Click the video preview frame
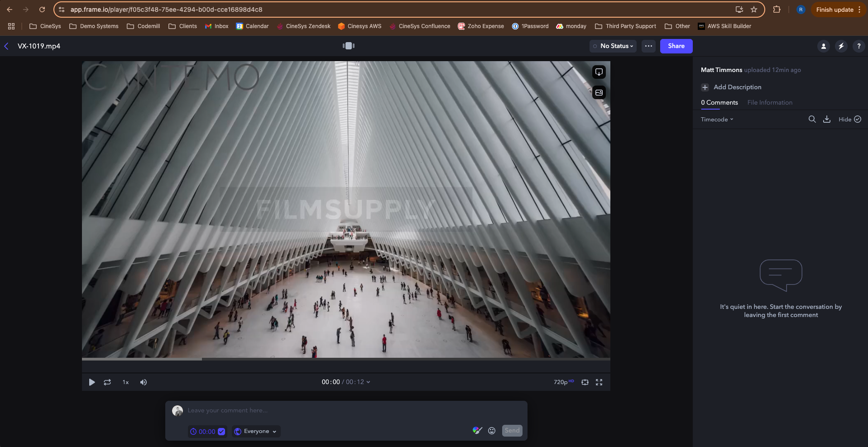This screenshot has height=447, width=868. (346, 209)
